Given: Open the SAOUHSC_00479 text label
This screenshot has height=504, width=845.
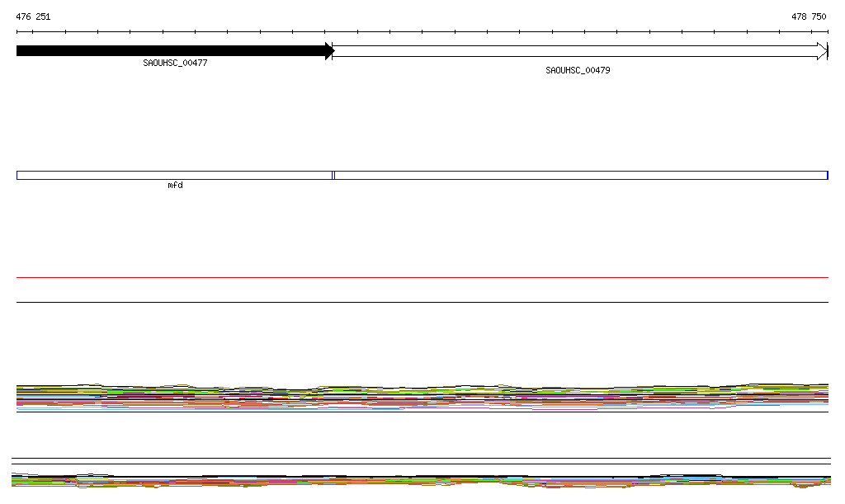Looking at the screenshot, I should coord(578,70).
